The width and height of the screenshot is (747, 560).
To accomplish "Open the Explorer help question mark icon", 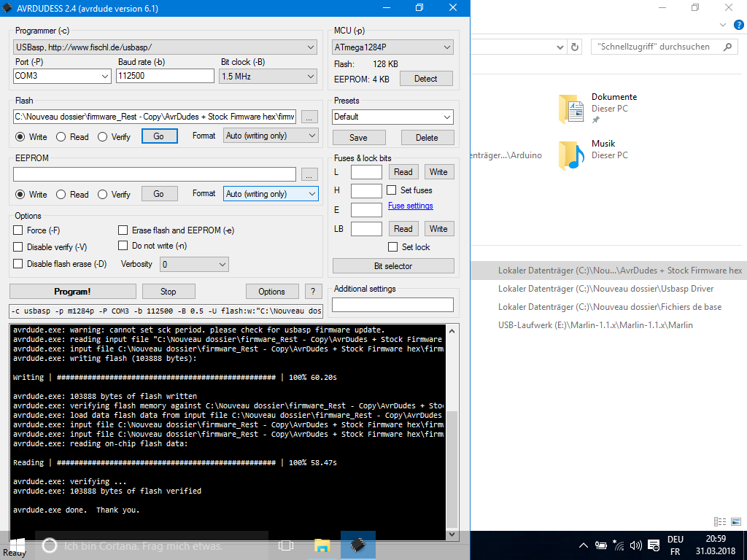I will tap(739, 26).
